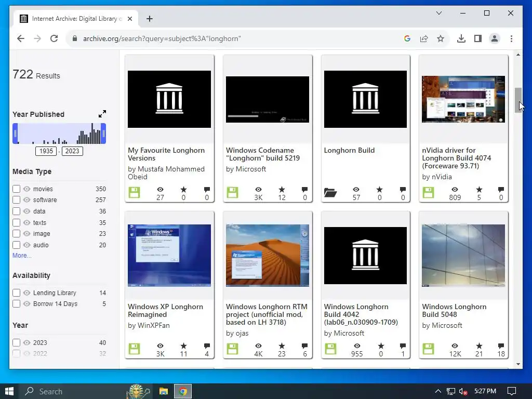Screen dimensions: 532x399
Task: Open Windows Codename Longhorn build 5219 link
Action: 263,154
